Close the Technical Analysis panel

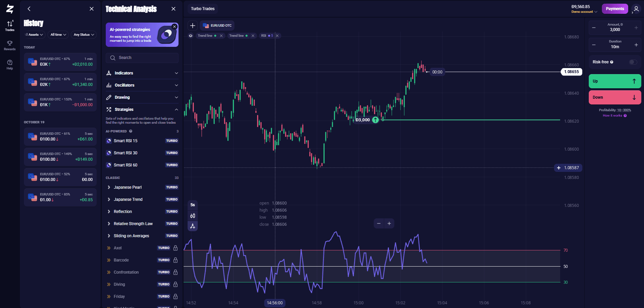(173, 9)
